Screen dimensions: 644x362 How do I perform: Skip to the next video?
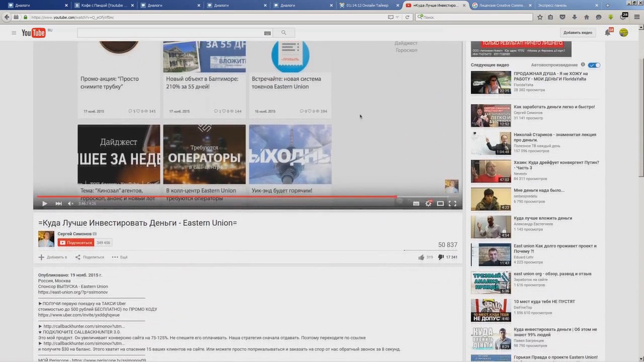58,204
